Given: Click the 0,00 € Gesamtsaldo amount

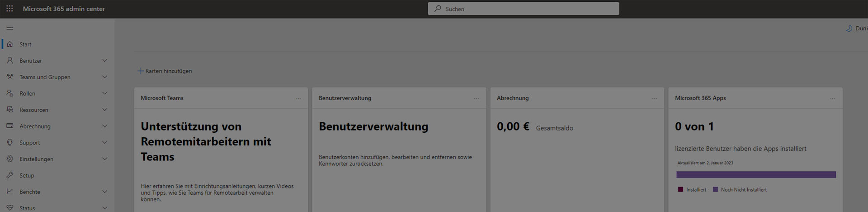Looking at the screenshot, I should click(x=513, y=126).
